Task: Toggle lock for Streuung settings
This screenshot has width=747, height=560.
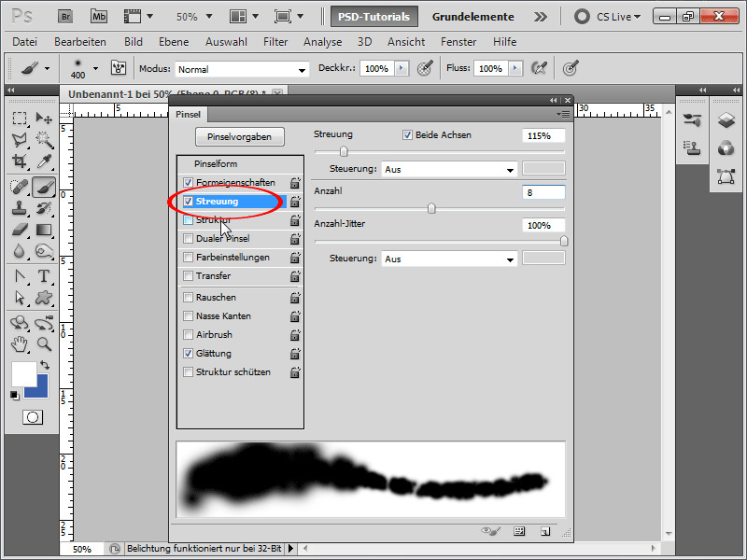Action: [295, 202]
